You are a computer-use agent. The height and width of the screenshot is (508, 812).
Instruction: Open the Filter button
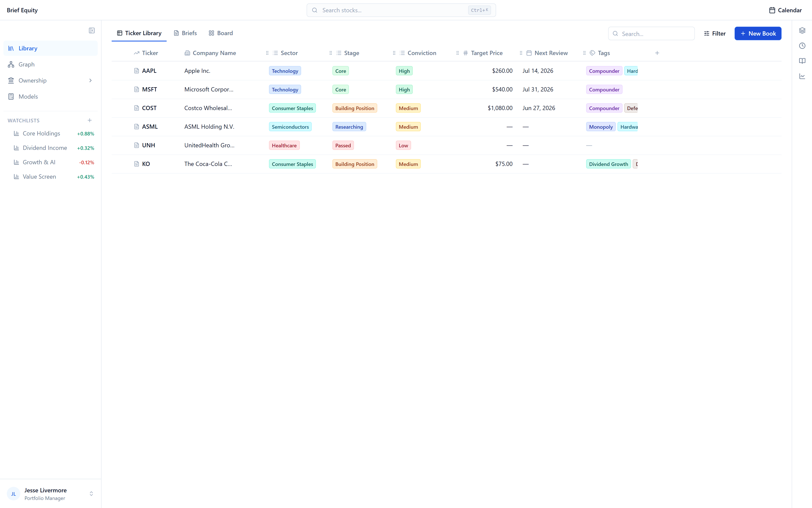pyautogui.click(x=715, y=34)
